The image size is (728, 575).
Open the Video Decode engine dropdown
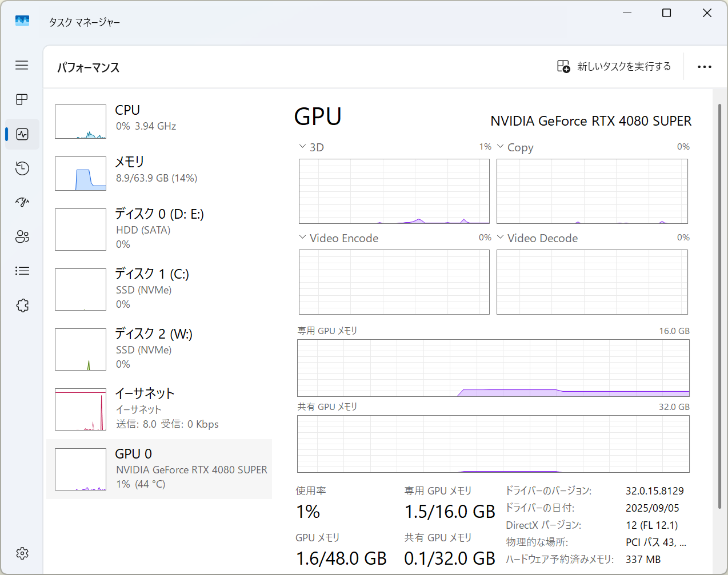[x=537, y=238]
